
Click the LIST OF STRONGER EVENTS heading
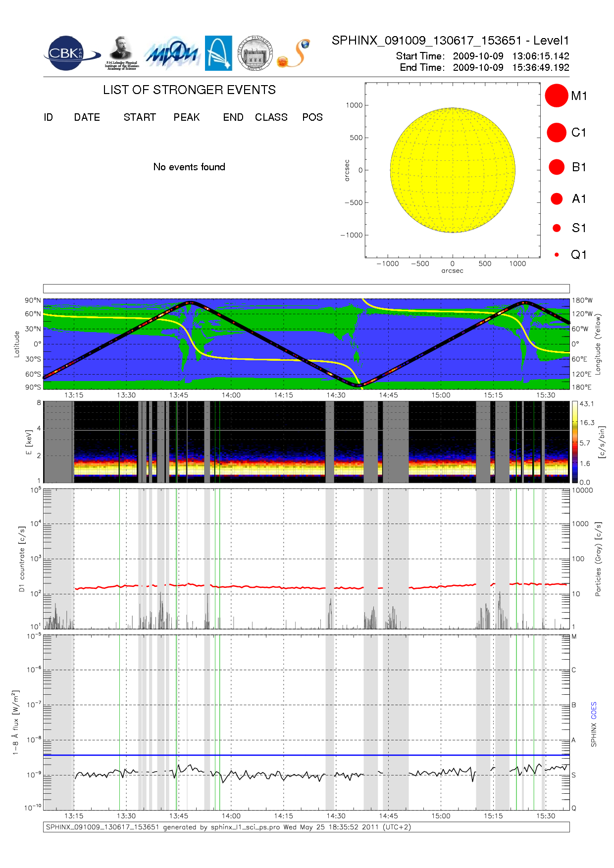click(189, 90)
